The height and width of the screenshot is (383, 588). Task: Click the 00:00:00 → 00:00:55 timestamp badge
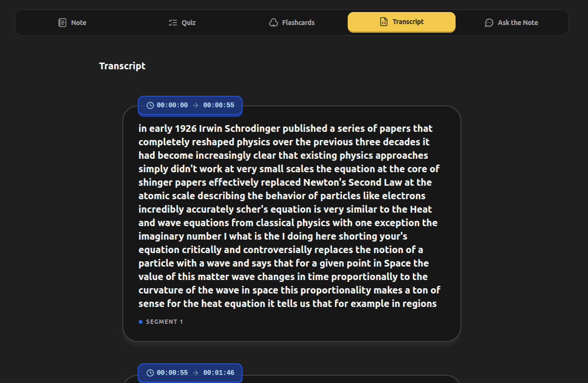[190, 105]
